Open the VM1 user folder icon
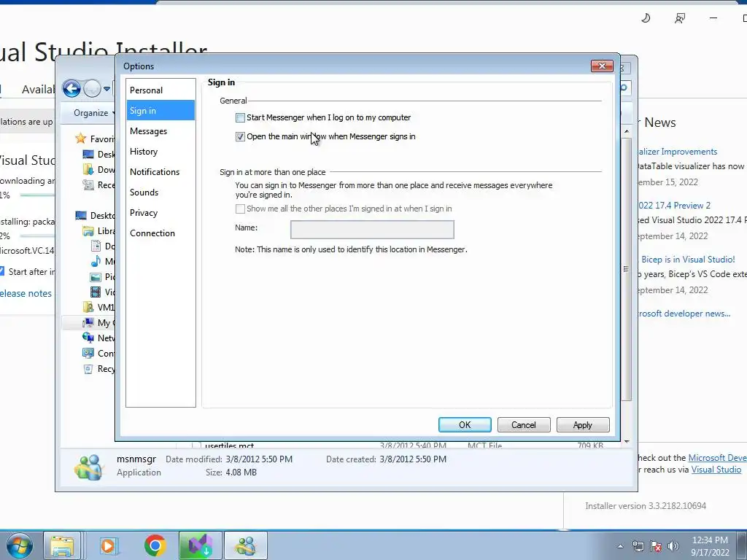This screenshot has height=560, width=747. pyautogui.click(x=88, y=307)
